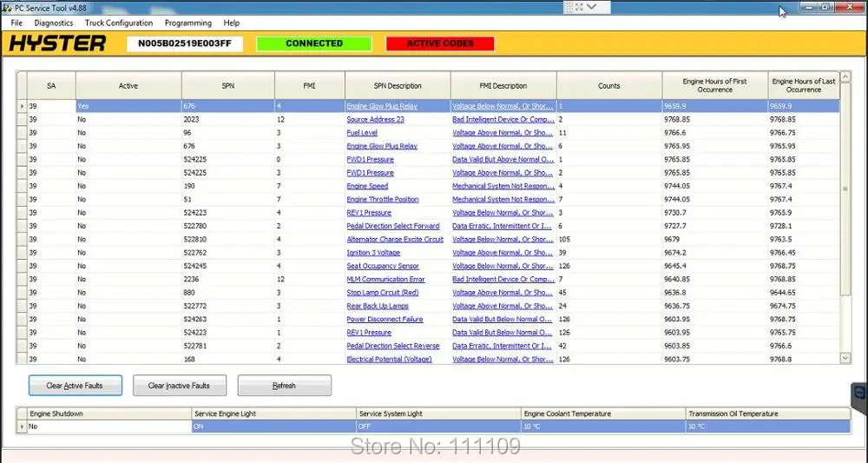Open Mechanical System Not Respon... link for Engine Speed

(x=503, y=186)
